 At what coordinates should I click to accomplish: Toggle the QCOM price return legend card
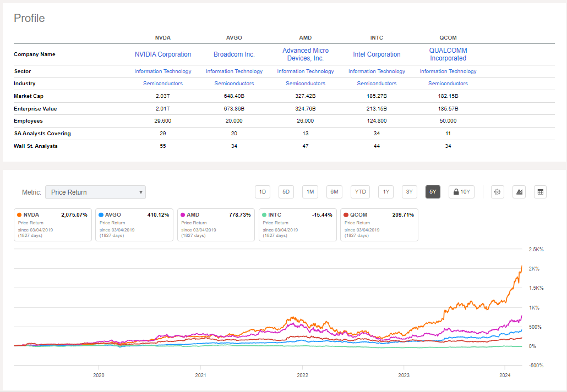379,225
